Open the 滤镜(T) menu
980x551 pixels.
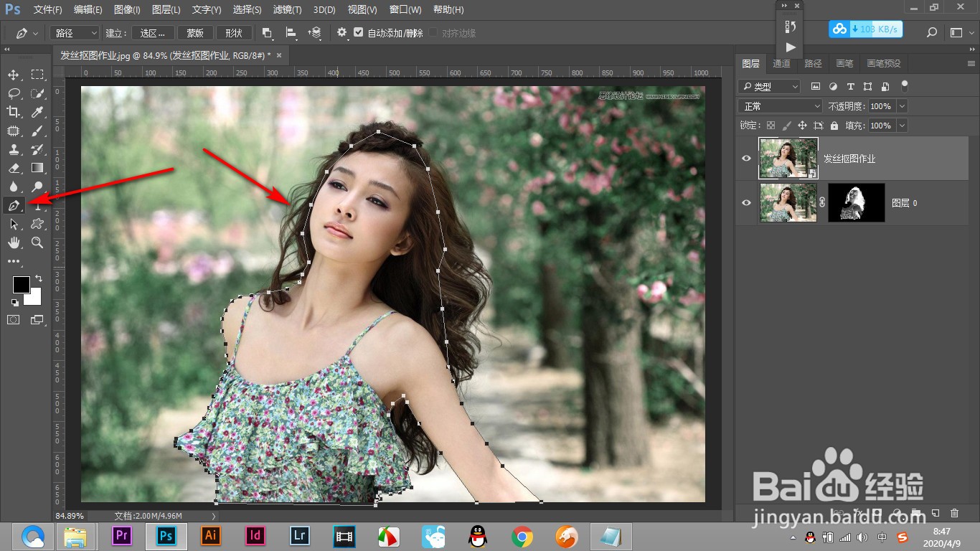tap(288, 10)
